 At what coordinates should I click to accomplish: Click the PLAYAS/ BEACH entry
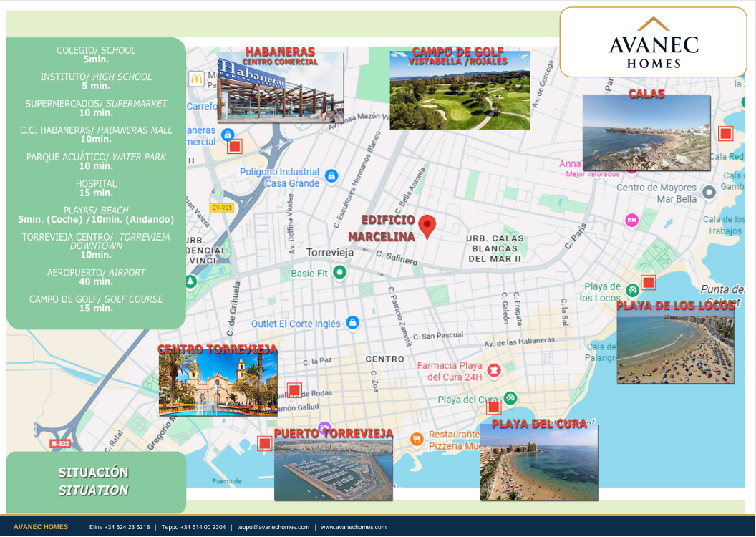coord(96,215)
